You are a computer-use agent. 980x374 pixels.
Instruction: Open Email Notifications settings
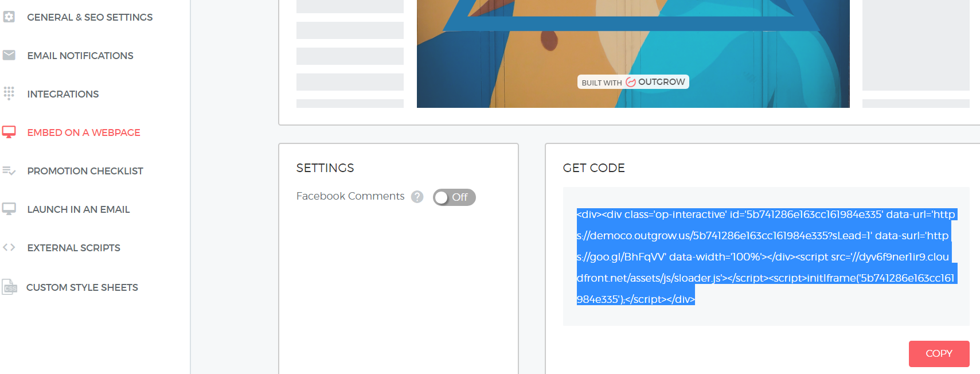[80, 56]
